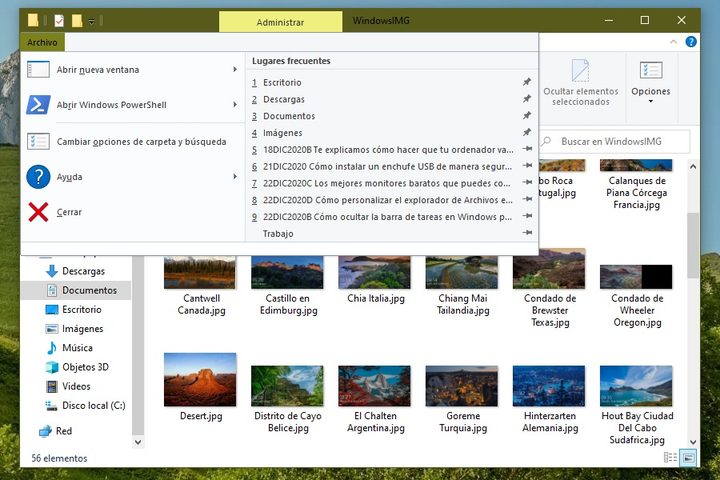Unpin Descargas from frequent places
Viewport: 720px width, 480px height.
point(527,99)
